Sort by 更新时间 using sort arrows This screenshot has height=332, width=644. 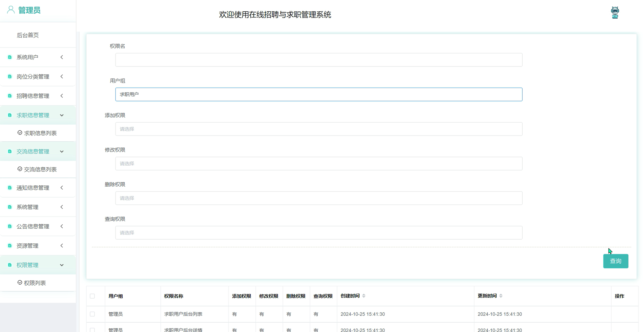coord(501,296)
